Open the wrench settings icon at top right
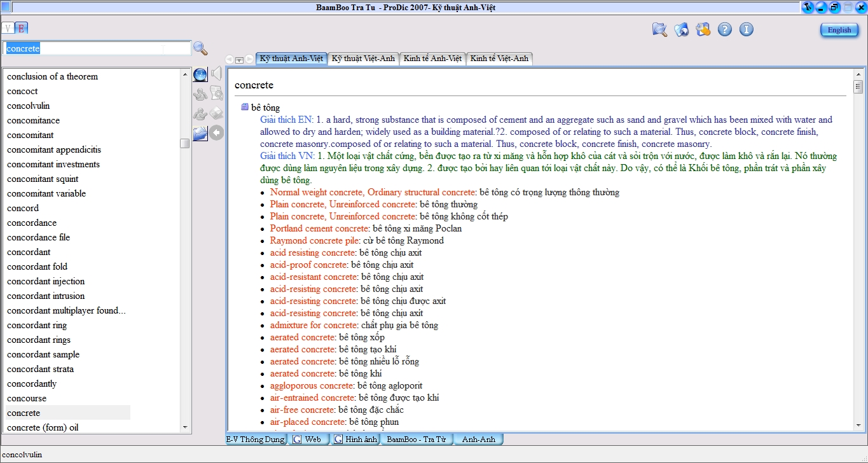 pyautogui.click(x=703, y=29)
